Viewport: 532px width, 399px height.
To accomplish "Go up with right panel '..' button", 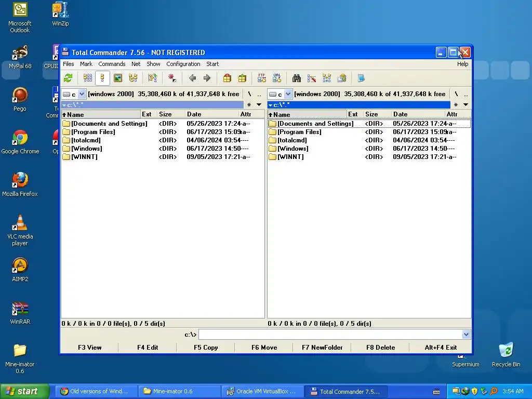I will point(466,94).
